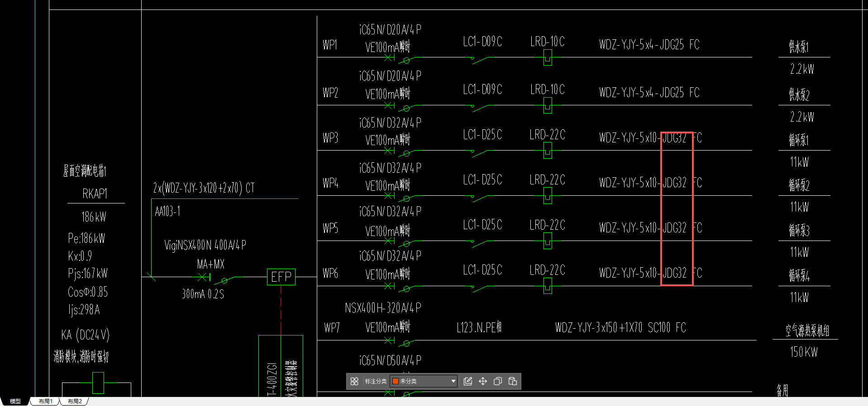Click the WP6 circuit label
This screenshot has width=868, height=406.
(330, 273)
